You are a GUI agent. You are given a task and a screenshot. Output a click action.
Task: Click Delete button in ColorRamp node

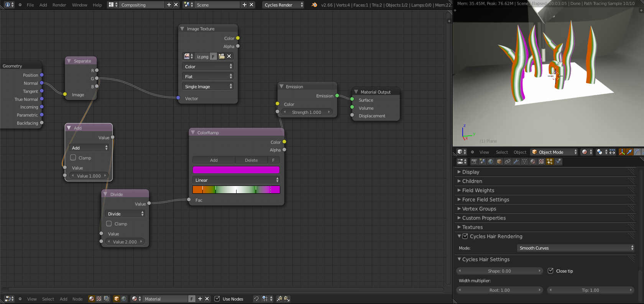[251, 160]
